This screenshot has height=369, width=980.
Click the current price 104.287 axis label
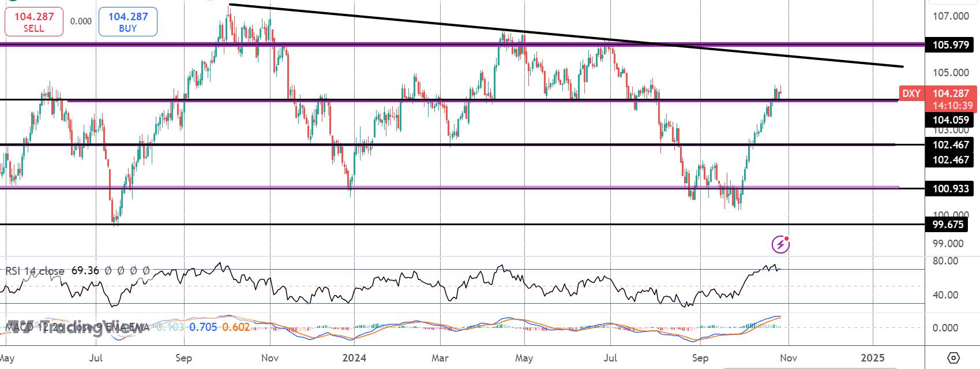(951, 94)
